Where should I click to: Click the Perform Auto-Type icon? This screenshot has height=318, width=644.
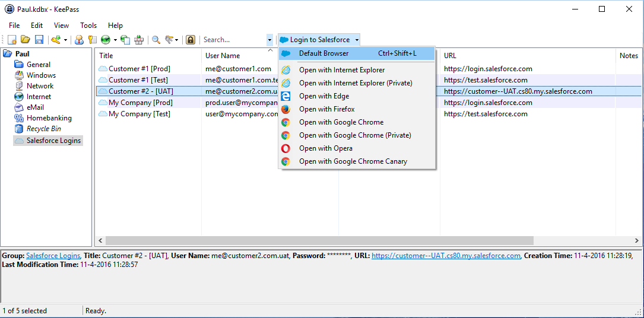[139, 40]
